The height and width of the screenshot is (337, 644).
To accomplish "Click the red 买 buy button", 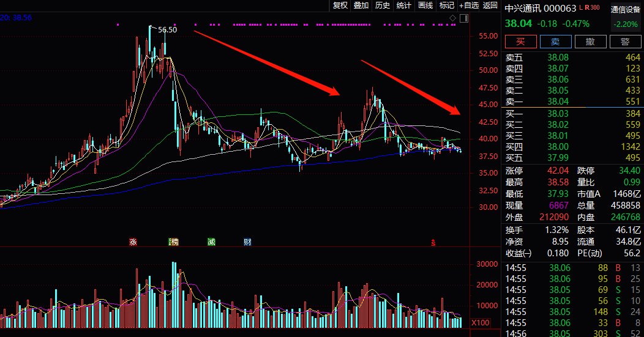I will click(521, 42).
